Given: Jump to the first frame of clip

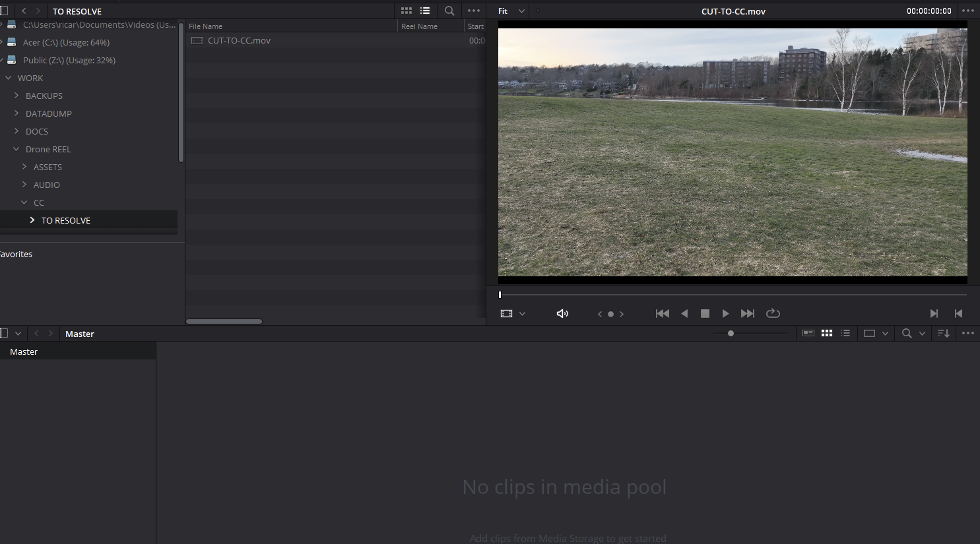Looking at the screenshot, I should 663,314.
